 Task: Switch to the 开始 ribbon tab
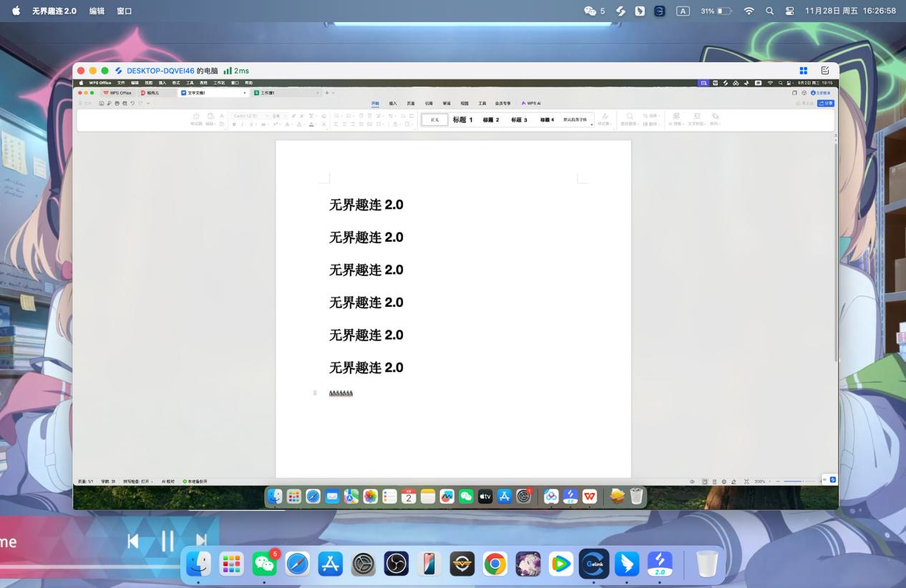(x=375, y=103)
